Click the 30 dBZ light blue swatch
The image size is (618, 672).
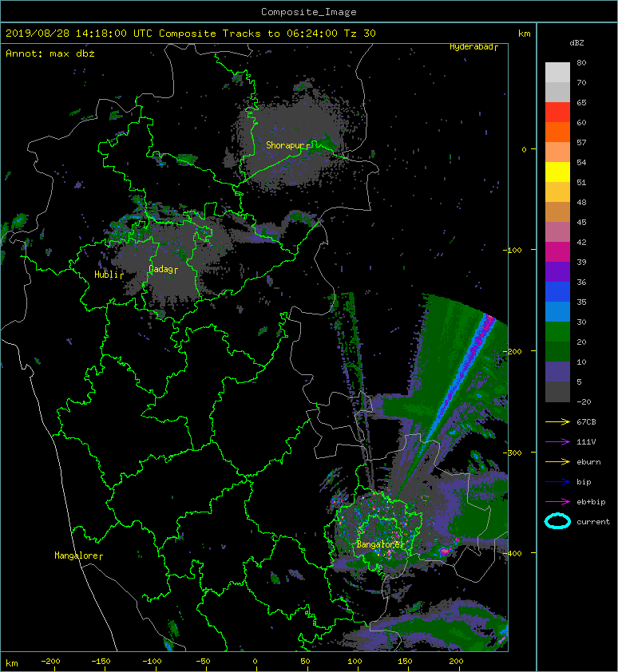point(557,311)
